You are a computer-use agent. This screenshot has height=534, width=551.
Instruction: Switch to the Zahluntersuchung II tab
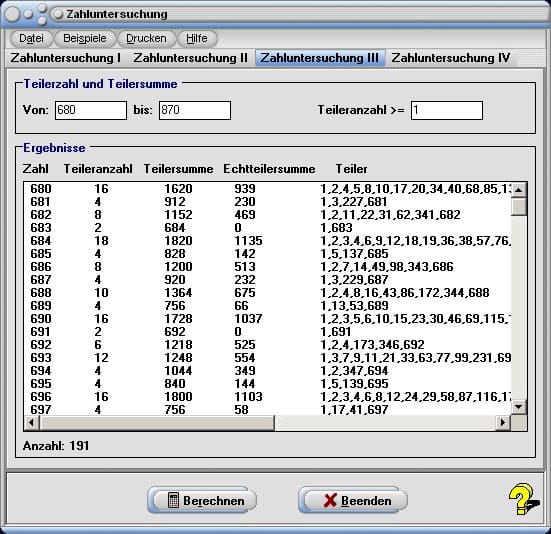190,58
